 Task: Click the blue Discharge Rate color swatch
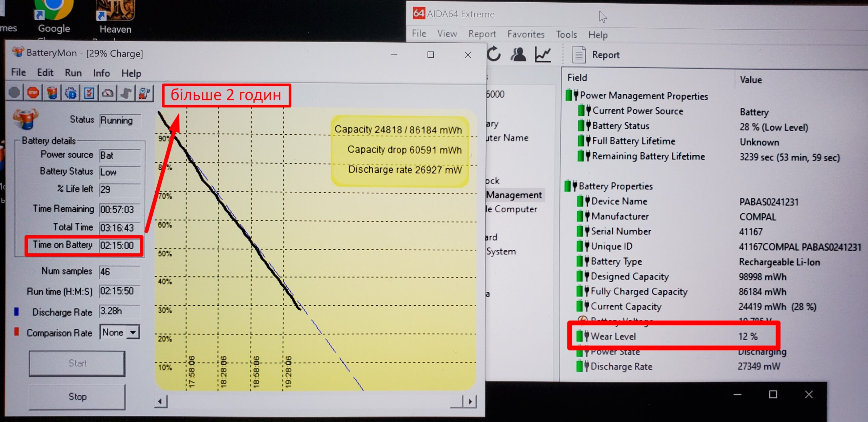pos(16,311)
